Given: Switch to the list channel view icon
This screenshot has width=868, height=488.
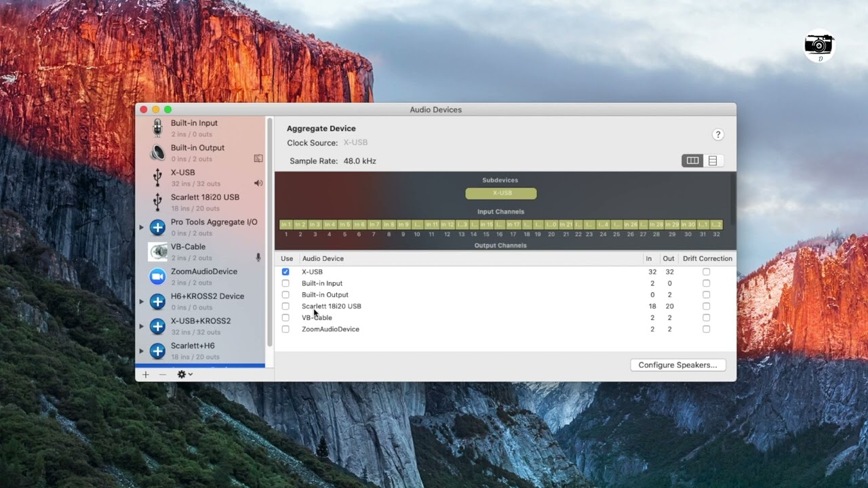Looking at the screenshot, I should tap(713, 161).
